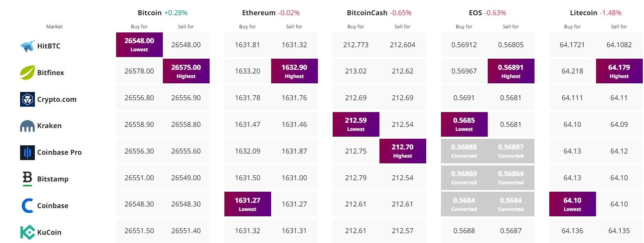Open the Bitcoin column header
The height and width of the screenshot is (243, 644).
tap(150, 13)
